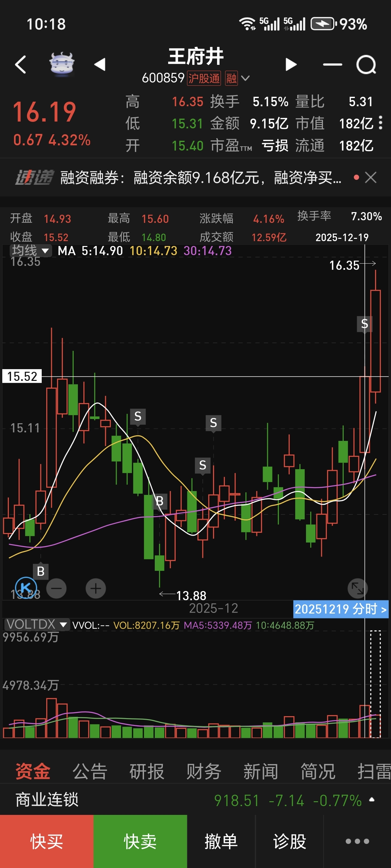Select the 资金 tab

tap(33, 771)
